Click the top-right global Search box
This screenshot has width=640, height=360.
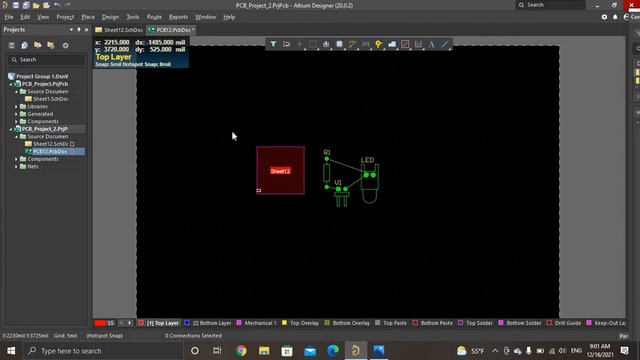pyautogui.click(x=549, y=5)
